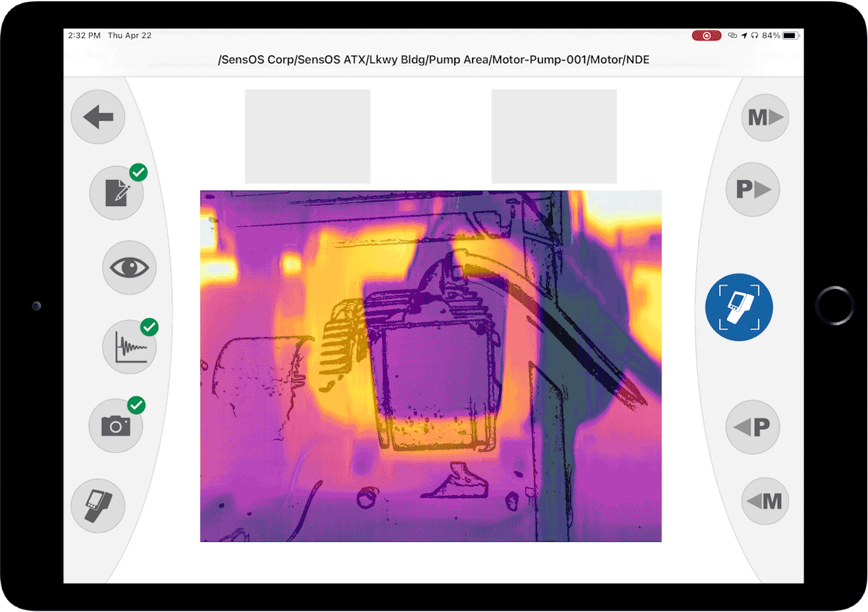This screenshot has width=868, height=612.
Task: Tap the blue thermal scan capture button
Action: tap(739, 307)
